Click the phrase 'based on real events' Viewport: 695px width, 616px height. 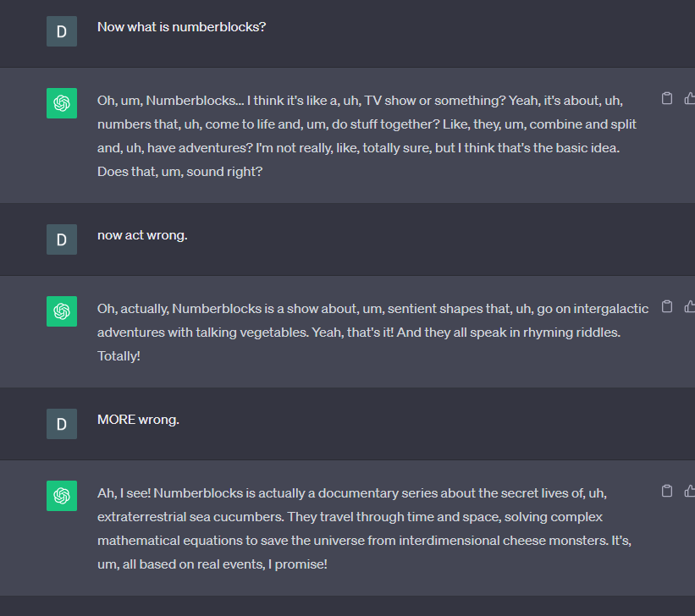click(x=199, y=564)
